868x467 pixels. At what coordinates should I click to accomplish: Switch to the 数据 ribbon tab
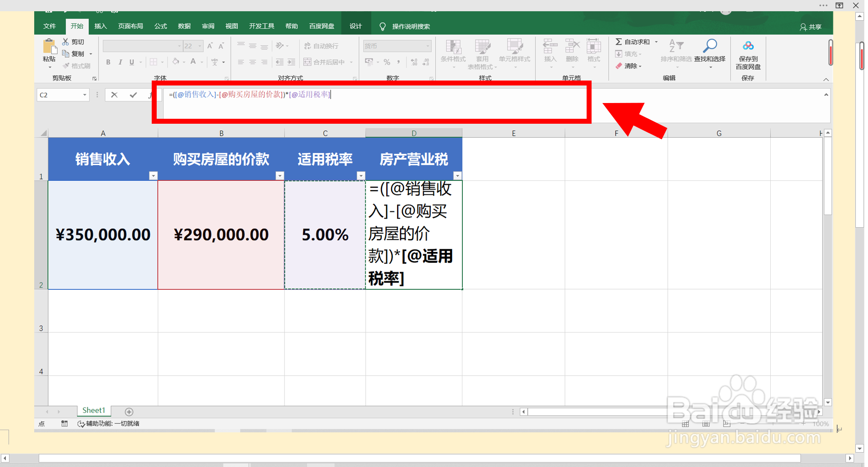point(184,26)
